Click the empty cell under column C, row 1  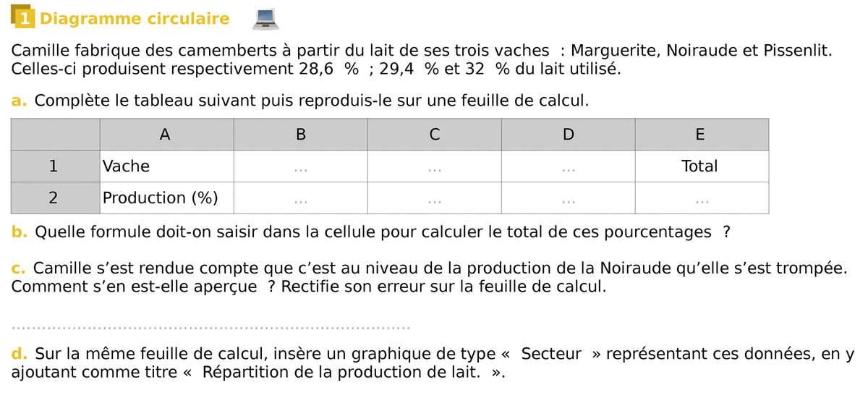(x=434, y=166)
